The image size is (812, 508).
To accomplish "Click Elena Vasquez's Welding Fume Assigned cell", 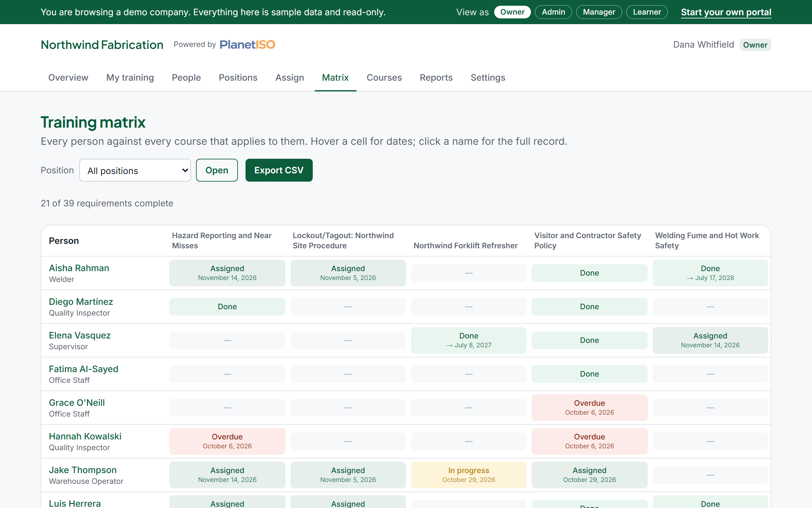I will 710,340.
